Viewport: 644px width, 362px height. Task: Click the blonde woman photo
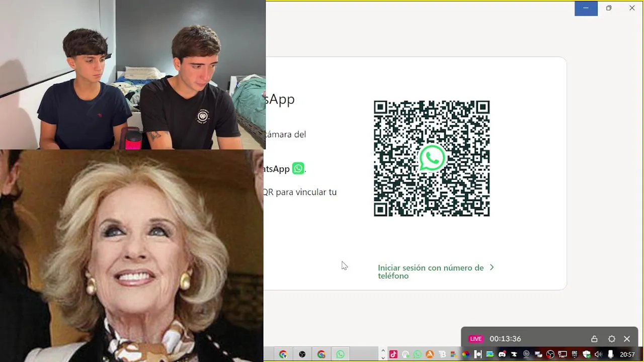(x=132, y=255)
